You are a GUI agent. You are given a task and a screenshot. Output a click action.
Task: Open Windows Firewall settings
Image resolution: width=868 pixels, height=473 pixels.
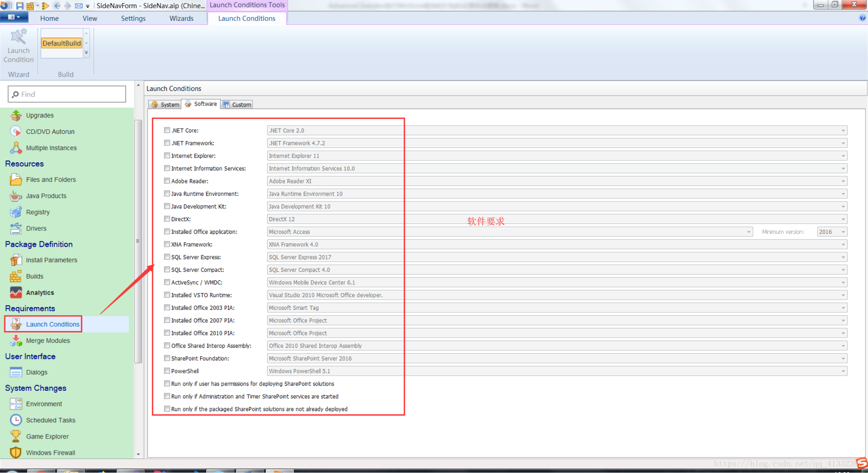pyautogui.click(x=50, y=453)
